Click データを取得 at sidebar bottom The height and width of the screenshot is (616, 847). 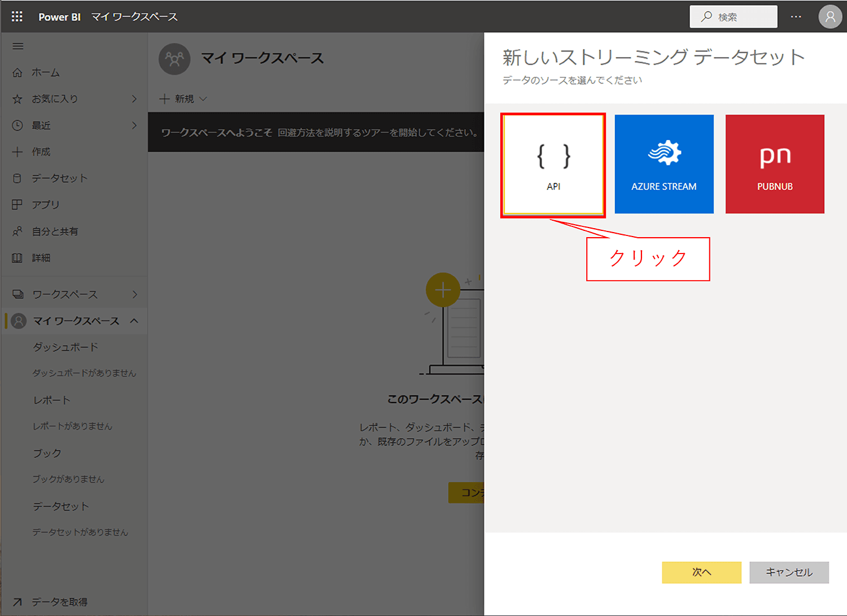pyautogui.click(x=59, y=602)
